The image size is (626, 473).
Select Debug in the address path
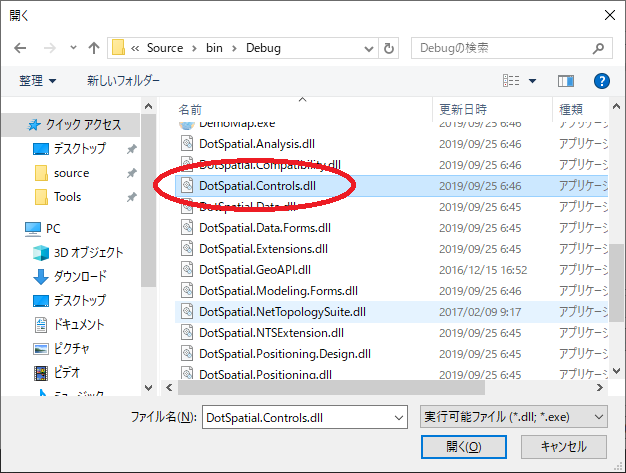pos(263,48)
